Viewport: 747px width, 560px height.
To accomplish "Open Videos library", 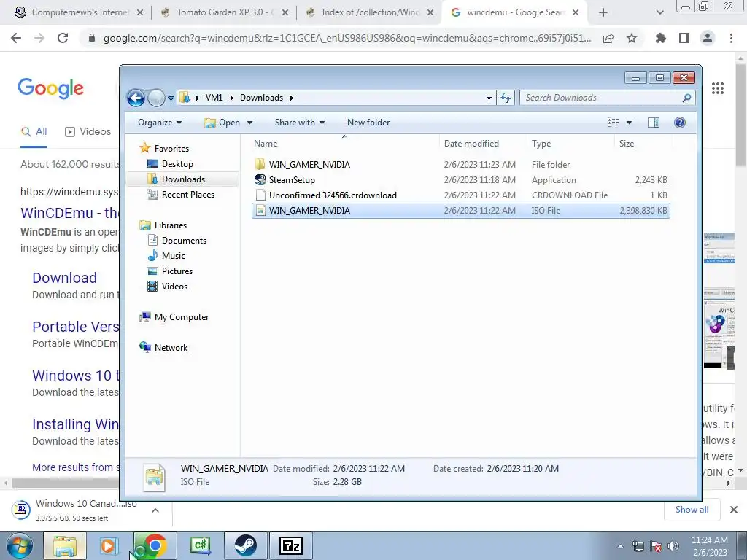I will coord(167,286).
